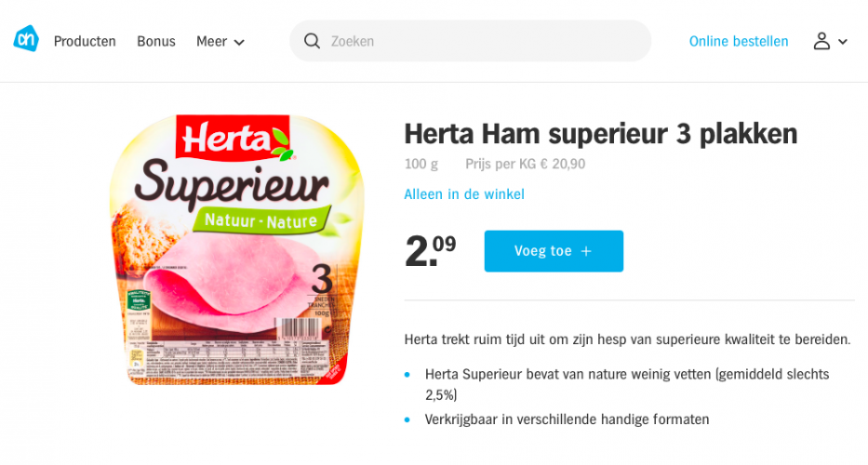Go to the Bonus section

[156, 41]
